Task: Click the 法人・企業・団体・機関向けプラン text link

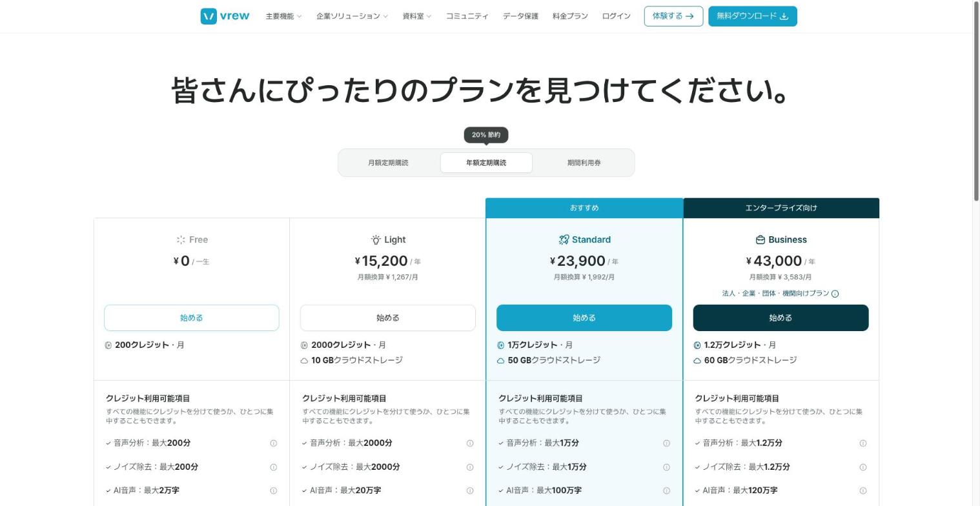Action: click(775, 294)
